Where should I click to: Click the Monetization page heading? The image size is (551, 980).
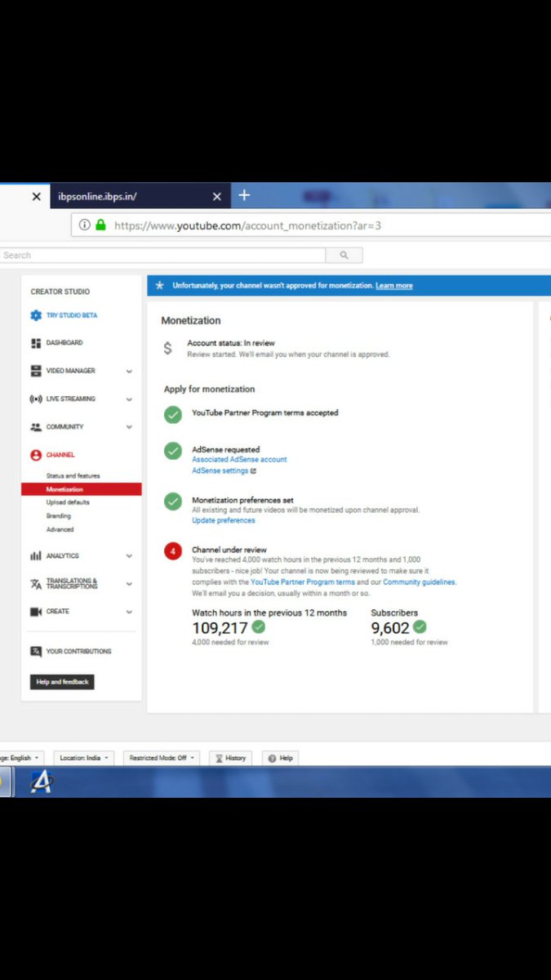click(x=191, y=321)
